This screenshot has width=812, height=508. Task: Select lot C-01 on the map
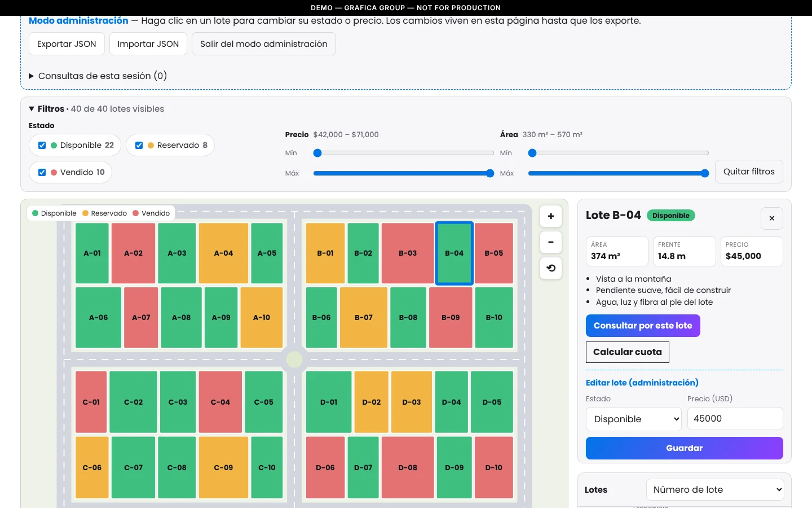click(x=91, y=402)
